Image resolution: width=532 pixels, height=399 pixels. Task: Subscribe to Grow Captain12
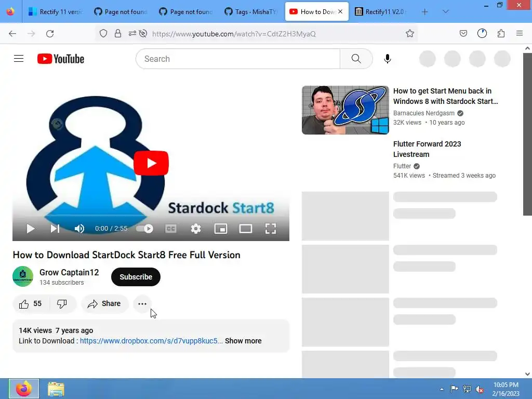click(x=136, y=277)
